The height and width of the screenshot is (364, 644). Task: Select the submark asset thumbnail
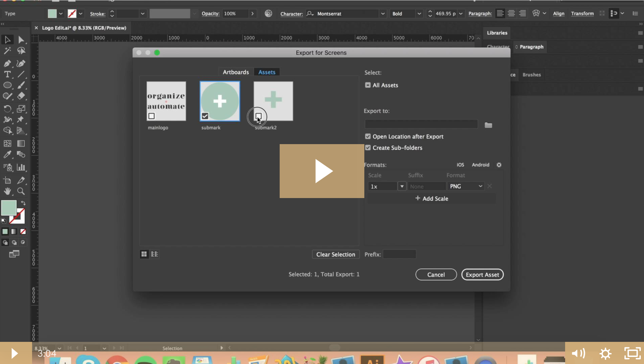[x=220, y=101]
